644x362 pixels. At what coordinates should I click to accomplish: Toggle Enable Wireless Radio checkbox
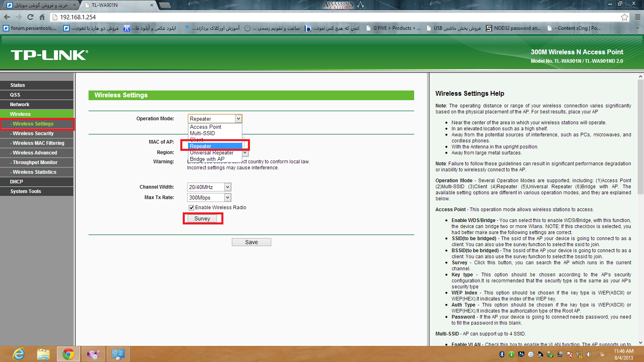coord(191,208)
